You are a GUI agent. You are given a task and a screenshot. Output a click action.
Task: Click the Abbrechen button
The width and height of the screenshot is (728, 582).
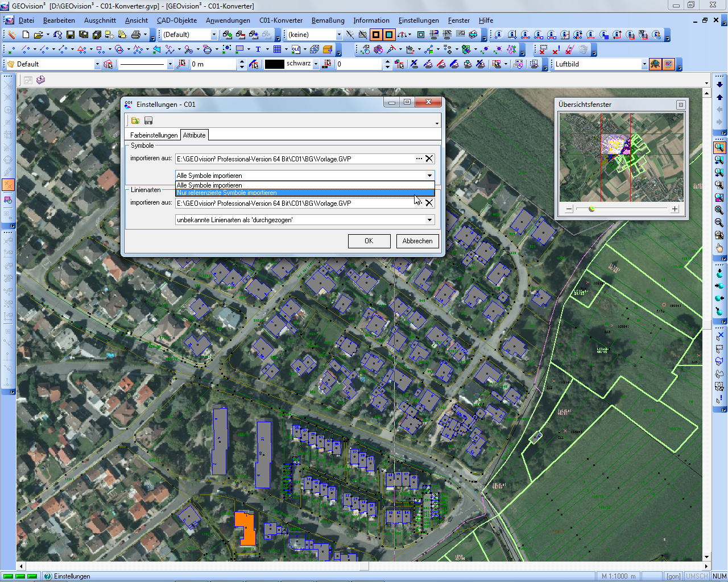point(417,241)
